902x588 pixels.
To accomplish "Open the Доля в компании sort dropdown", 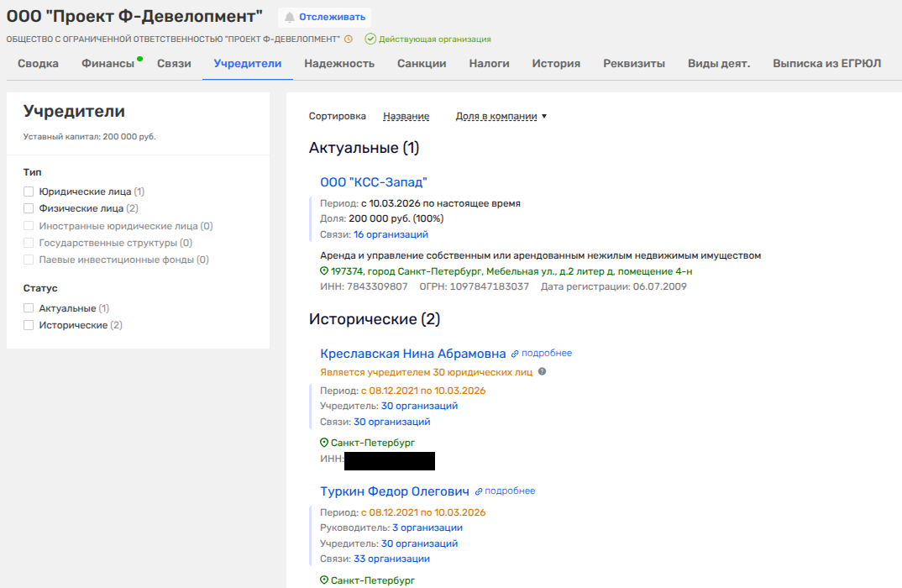I will (501, 117).
